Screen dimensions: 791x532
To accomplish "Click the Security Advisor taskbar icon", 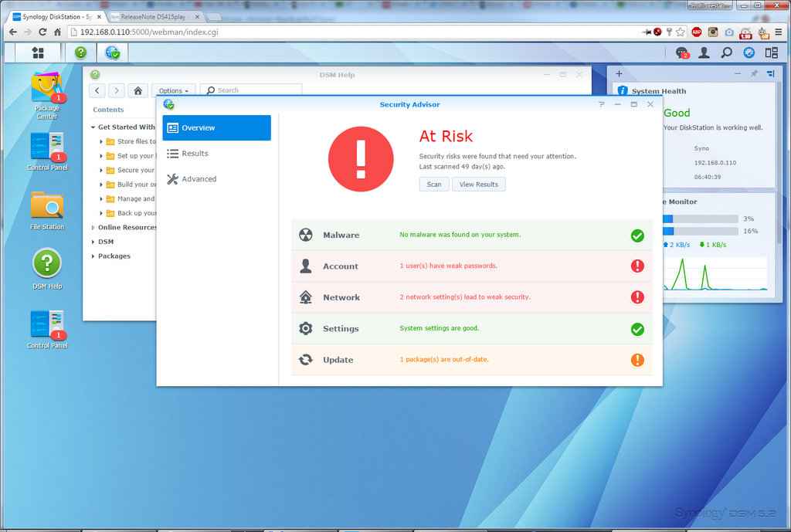I will (113, 53).
